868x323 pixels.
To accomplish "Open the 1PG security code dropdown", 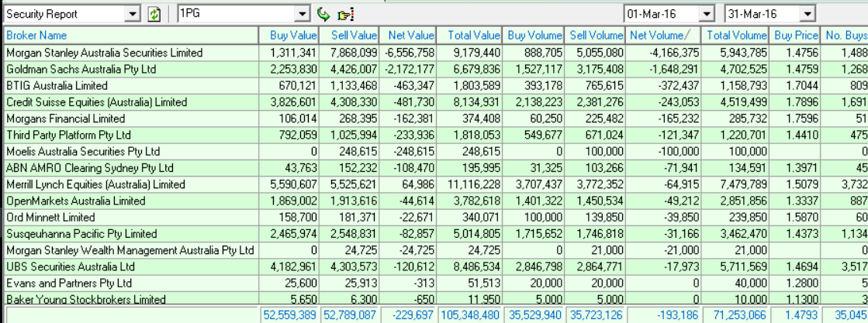I will click(x=303, y=14).
